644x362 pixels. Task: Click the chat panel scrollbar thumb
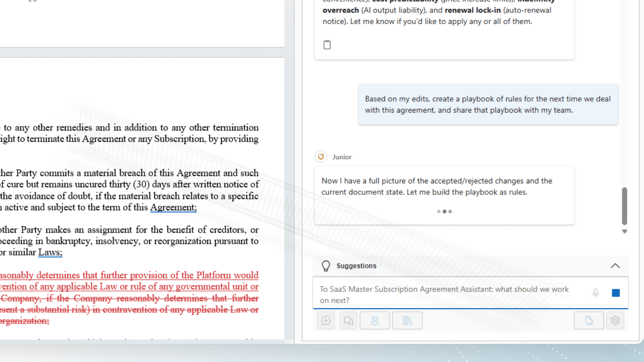624,206
